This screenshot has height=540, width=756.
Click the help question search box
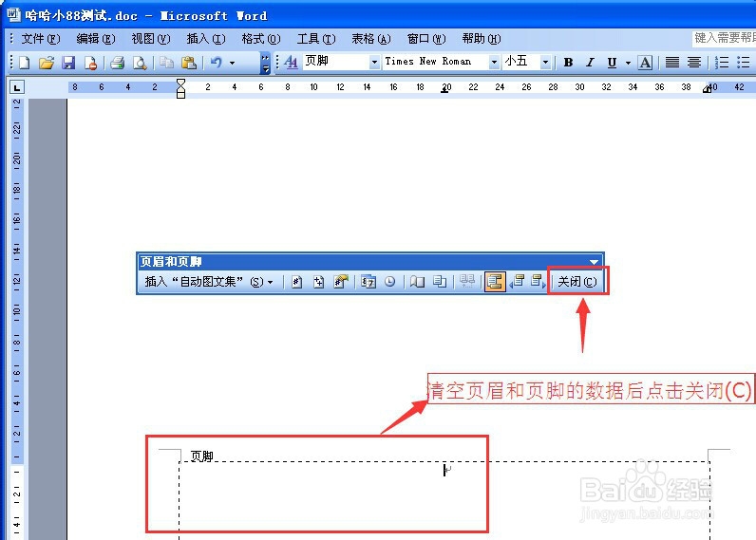[x=724, y=38]
